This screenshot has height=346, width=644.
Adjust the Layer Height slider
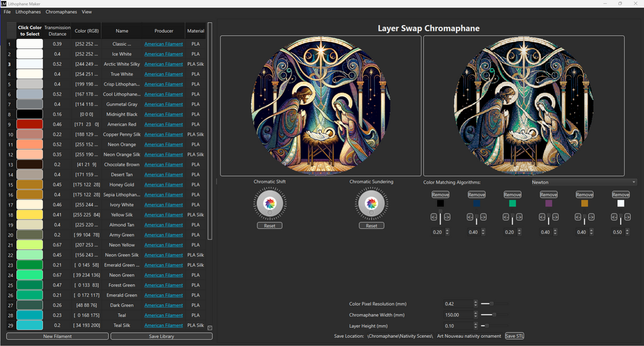(494, 326)
